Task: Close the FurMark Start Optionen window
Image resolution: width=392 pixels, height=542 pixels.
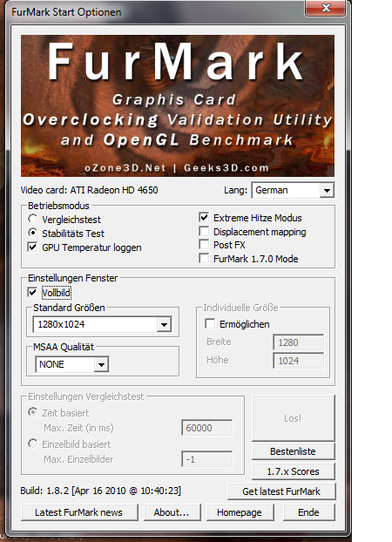Action: pos(325,8)
